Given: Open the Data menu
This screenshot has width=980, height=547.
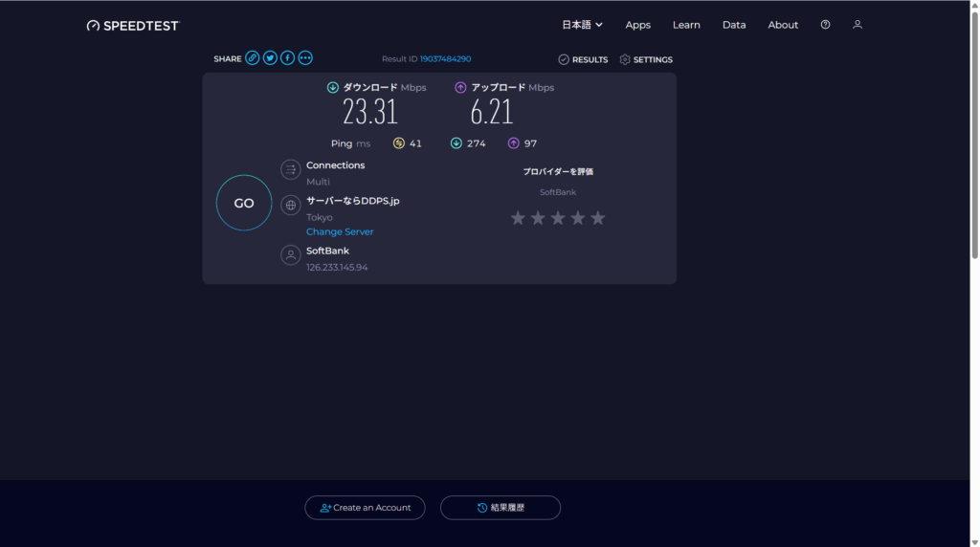Looking at the screenshot, I should 734,25.
